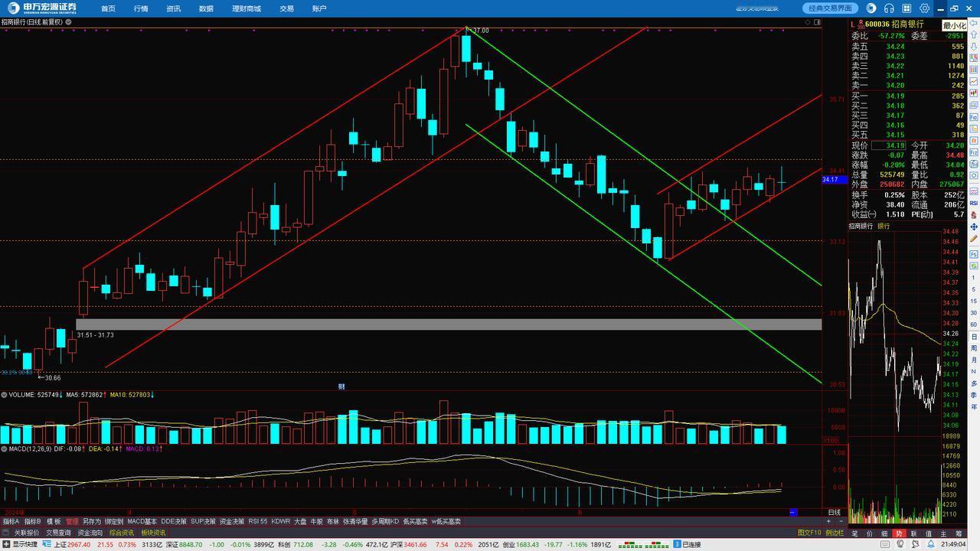This screenshot has width=980, height=551.
Task: Click the circle icon beside chart title 招商银行
Action: click(x=69, y=22)
